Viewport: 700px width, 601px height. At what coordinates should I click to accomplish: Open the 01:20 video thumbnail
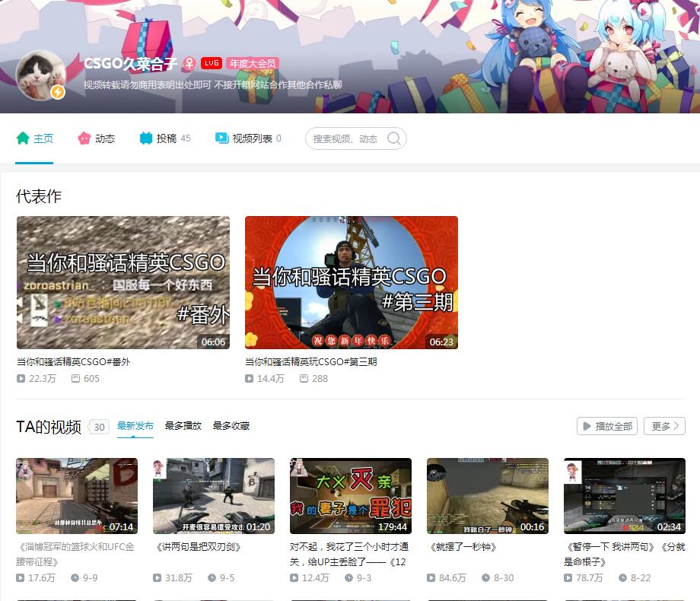pos(214,496)
